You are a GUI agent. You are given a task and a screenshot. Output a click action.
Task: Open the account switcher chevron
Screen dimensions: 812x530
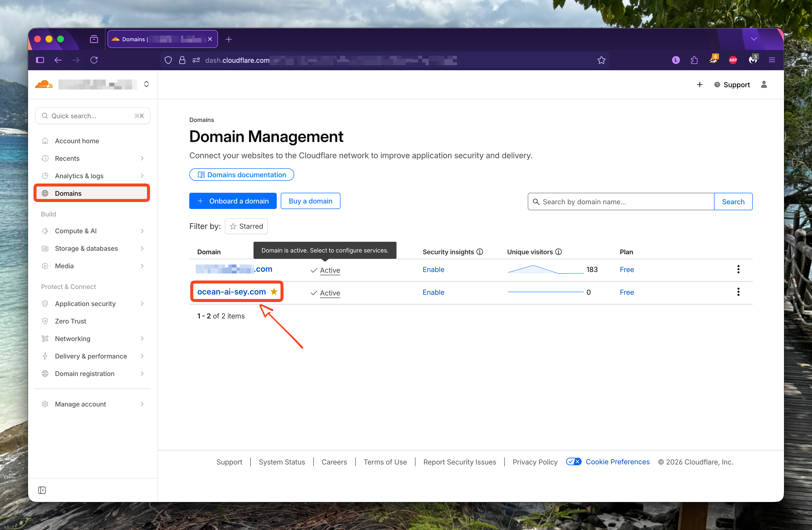coord(146,84)
